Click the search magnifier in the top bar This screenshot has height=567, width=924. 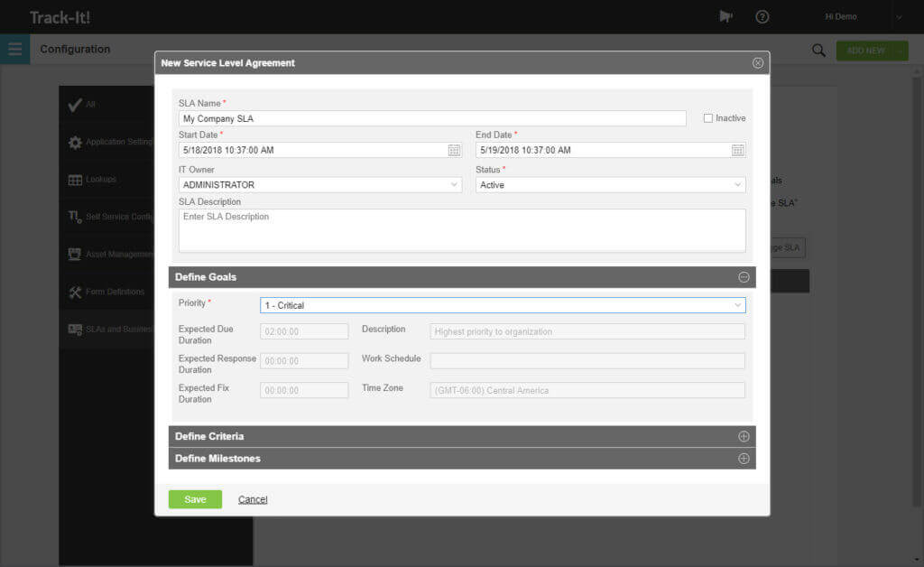[818, 50]
